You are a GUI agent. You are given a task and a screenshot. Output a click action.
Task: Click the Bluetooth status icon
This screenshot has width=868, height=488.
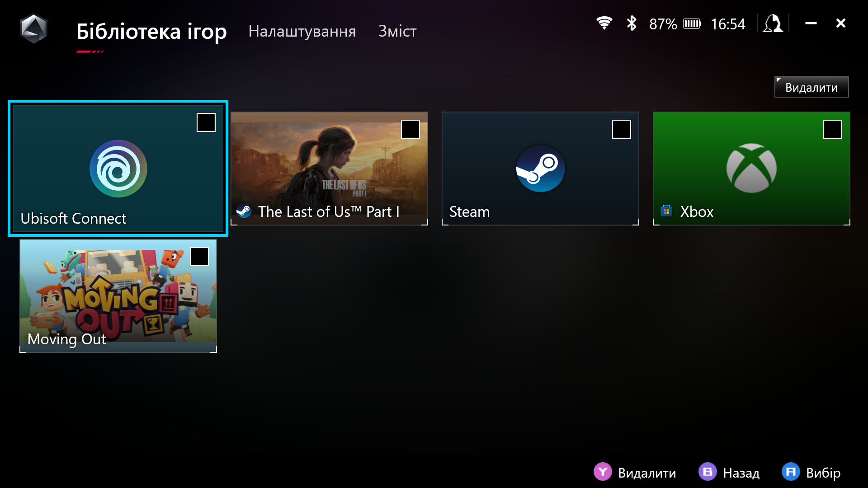[x=632, y=23]
